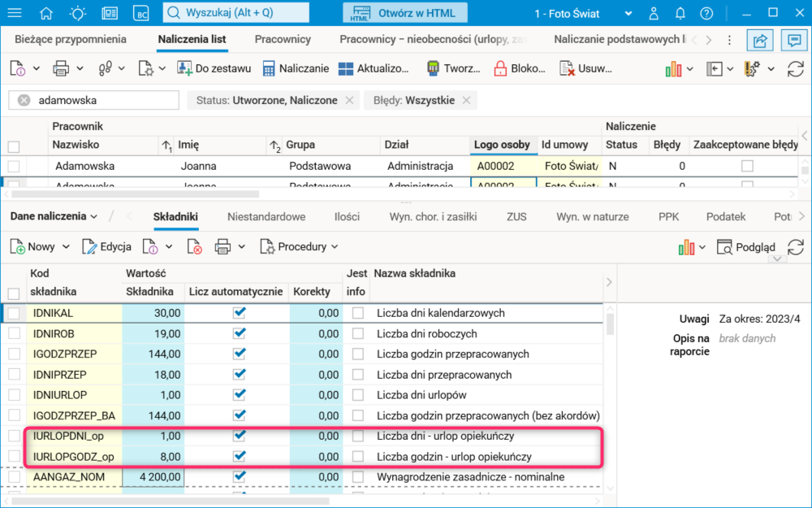Remove the Status: Utworzone, Naliczone filter
The height and width of the screenshot is (508, 812).
349,100
